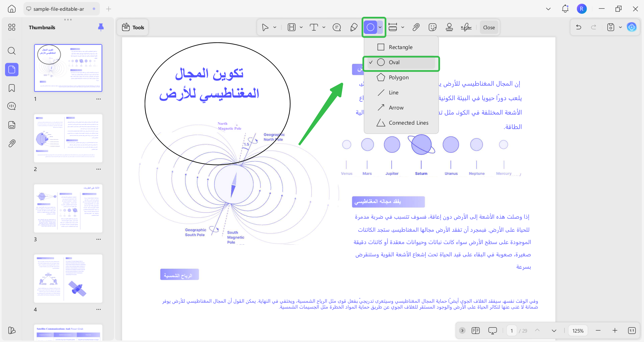Viewport: 644px width, 342px height.
Task: Start slideshow presentation mode icon
Action: tap(492, 331)
